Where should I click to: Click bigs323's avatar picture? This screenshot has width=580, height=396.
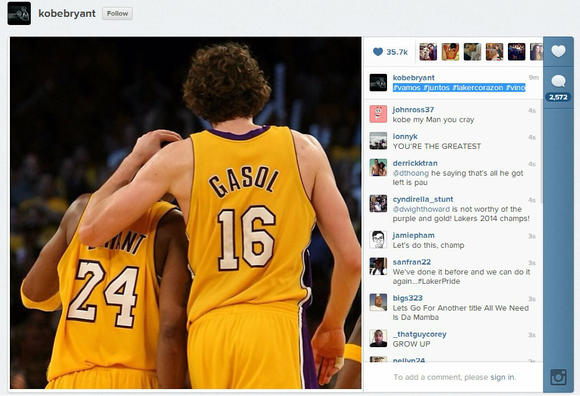(x=378, y=302)
